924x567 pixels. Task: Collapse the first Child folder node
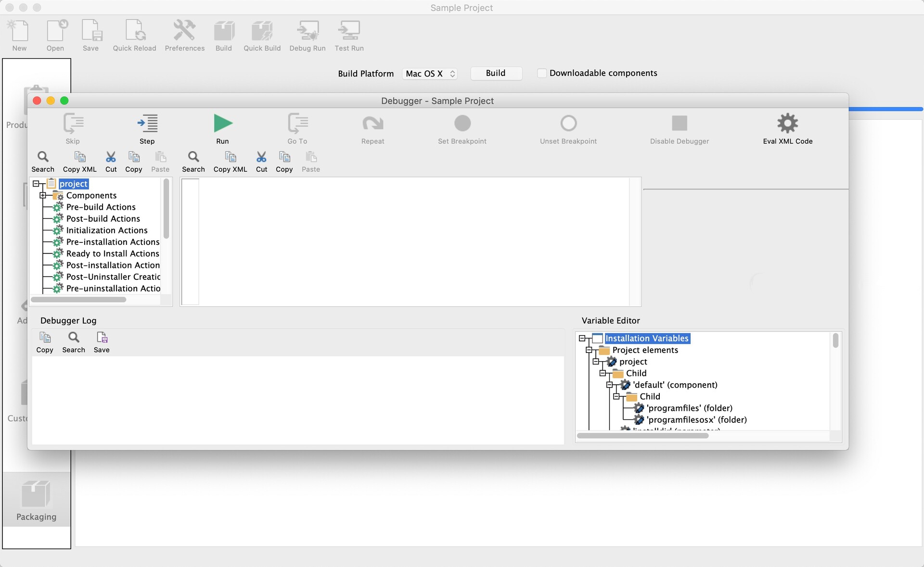point(603,373)
